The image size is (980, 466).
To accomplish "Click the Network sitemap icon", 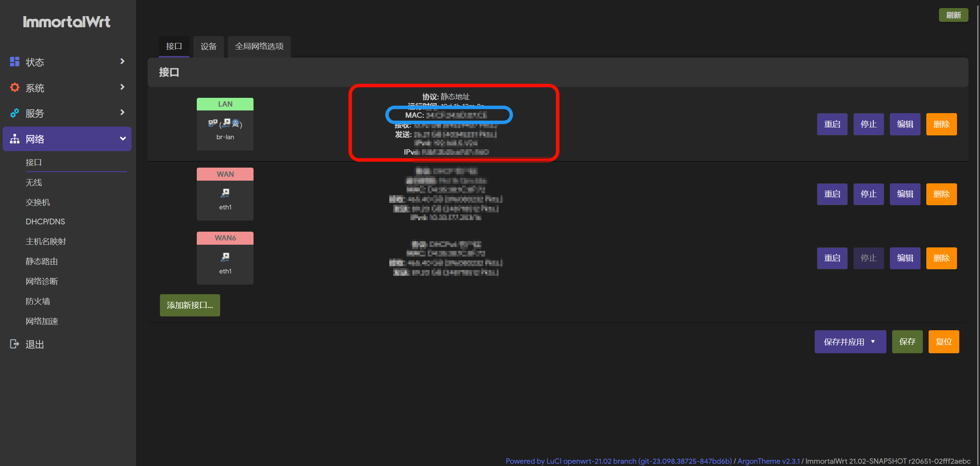I will pos(15,139).
